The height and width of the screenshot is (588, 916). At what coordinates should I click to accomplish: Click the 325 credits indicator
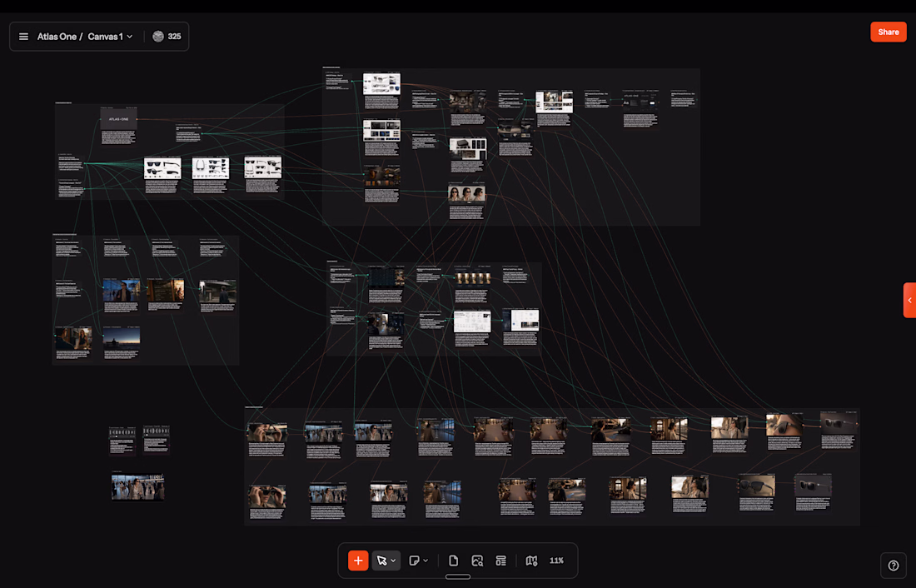point(167,37)
